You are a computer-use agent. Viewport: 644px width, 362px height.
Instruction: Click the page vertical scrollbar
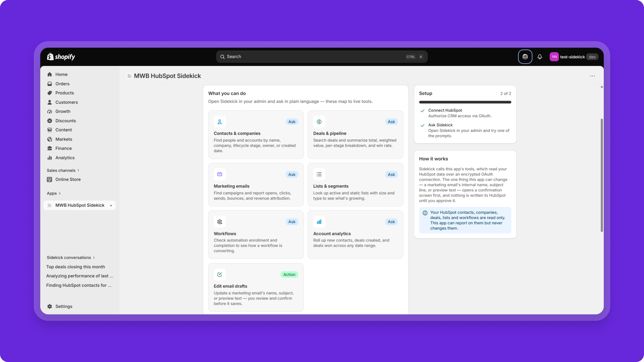click(602, 175)
